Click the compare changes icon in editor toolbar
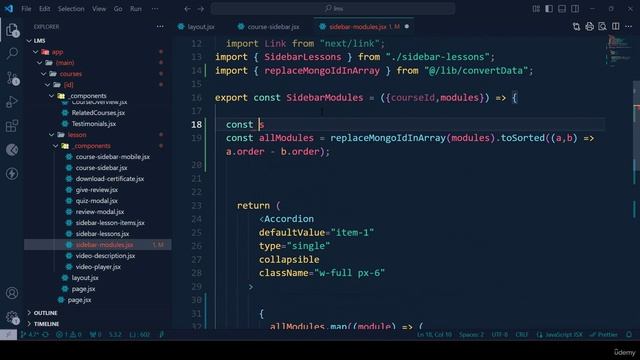The height and width of the screenshot is (360, 640). click(576, 27)
